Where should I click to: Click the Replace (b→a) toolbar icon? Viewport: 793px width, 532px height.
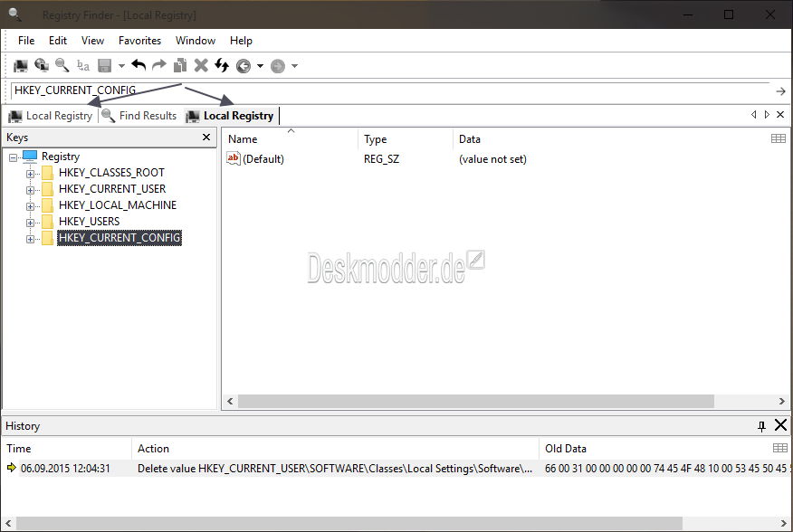click(x=83, y=66)
